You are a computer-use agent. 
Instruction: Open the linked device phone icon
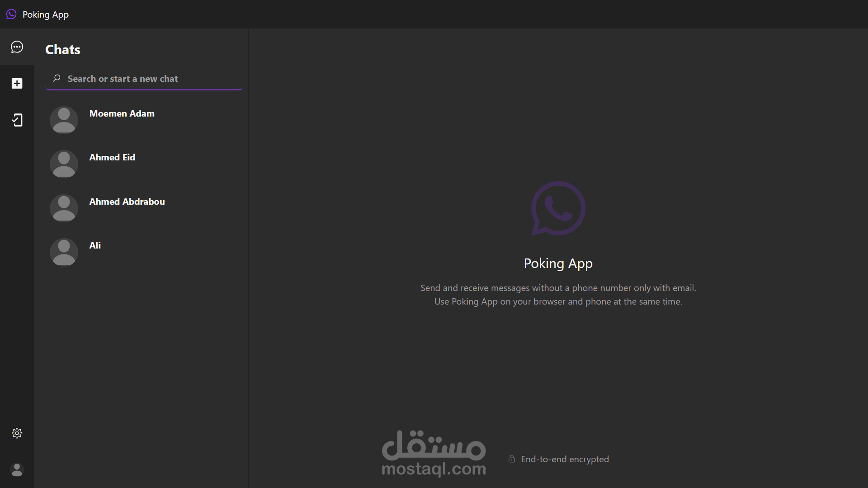17,120
